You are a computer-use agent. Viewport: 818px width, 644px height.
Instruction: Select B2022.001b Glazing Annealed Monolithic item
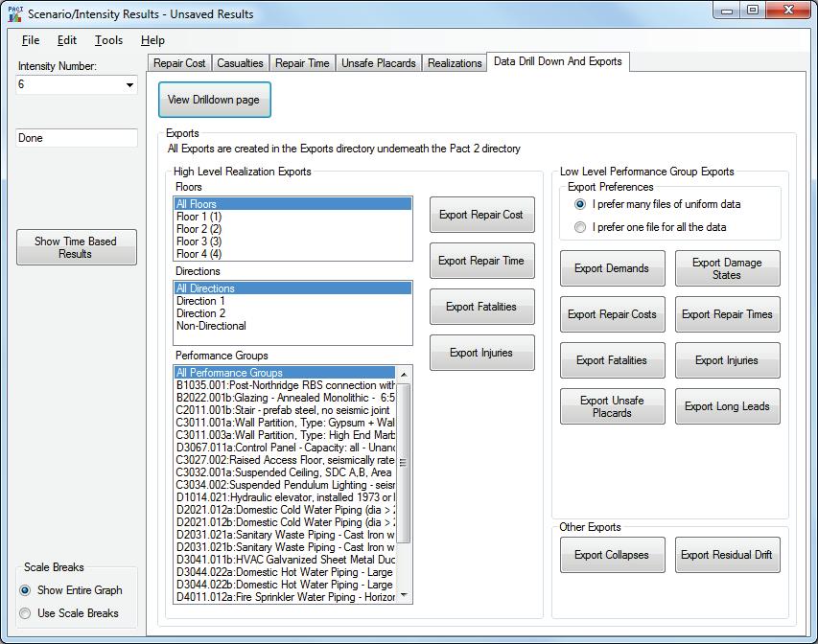pyautogui.click(x=285, y=398)
